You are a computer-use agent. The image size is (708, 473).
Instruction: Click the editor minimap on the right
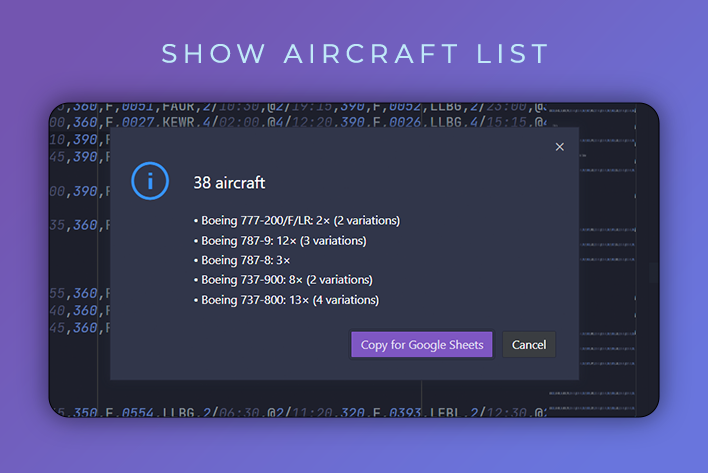coord(592,260)
